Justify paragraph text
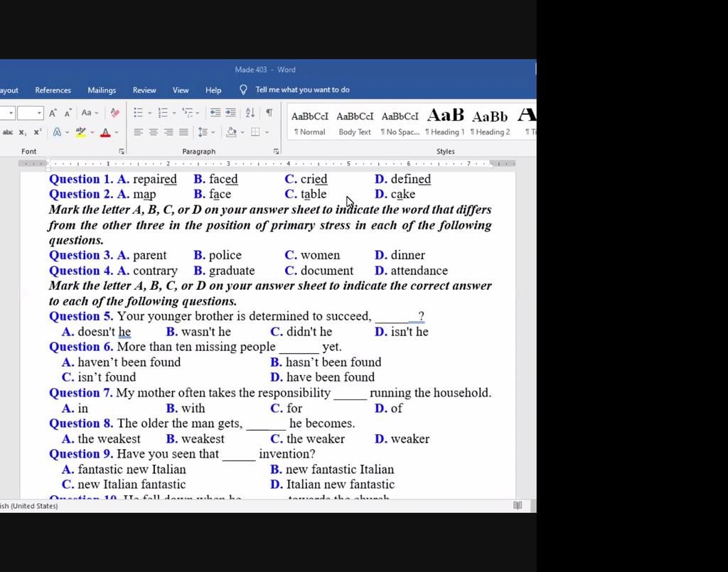Screen dimensions: 728x572 pos(184,132)
